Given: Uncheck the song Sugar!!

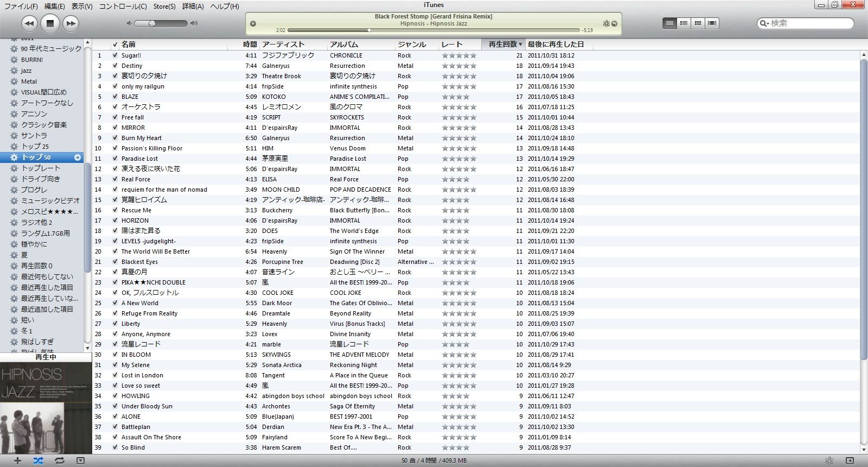Looking at the screenshot, I should (x=115, y=55).
